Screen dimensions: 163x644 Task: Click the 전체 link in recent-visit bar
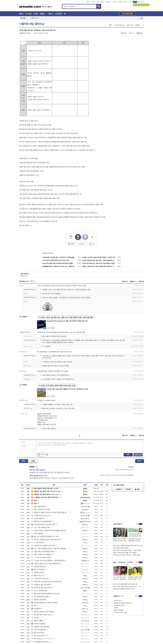[x=141, y=18]
